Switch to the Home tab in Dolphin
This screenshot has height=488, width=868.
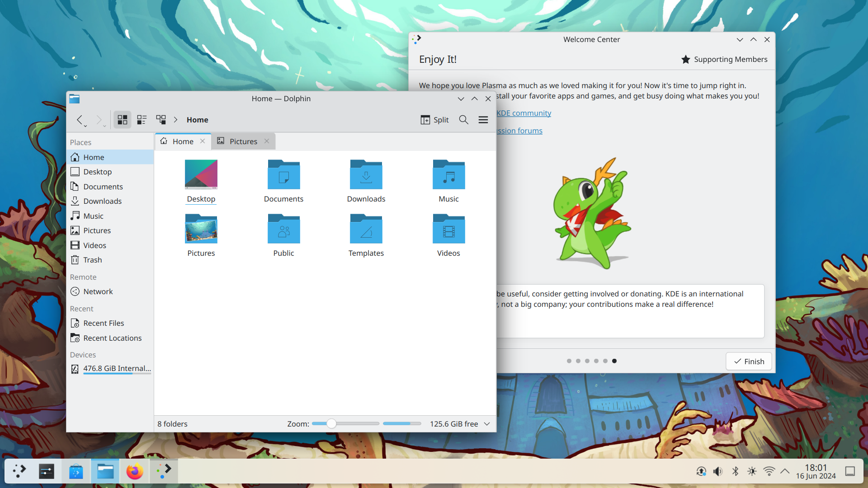(x=183, y=141)
